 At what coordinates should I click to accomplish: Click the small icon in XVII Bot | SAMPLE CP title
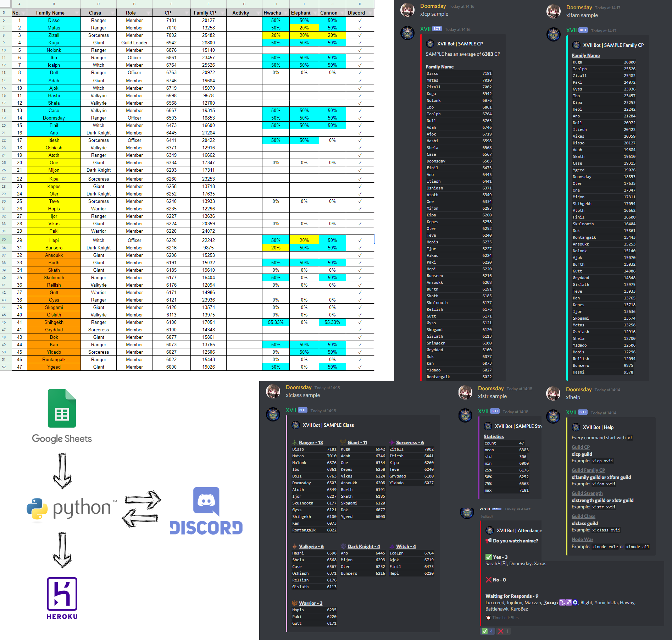(x=430, y=44)
